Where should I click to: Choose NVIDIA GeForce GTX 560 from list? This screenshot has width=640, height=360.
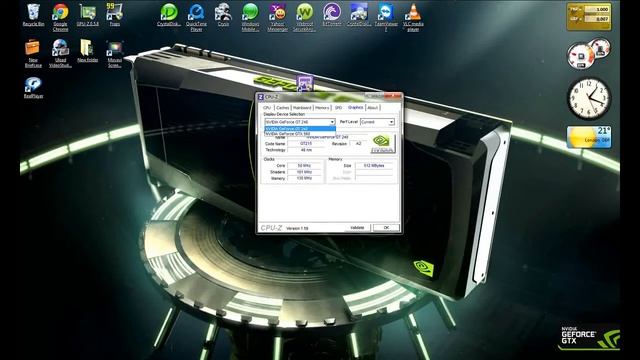[300, 133]
